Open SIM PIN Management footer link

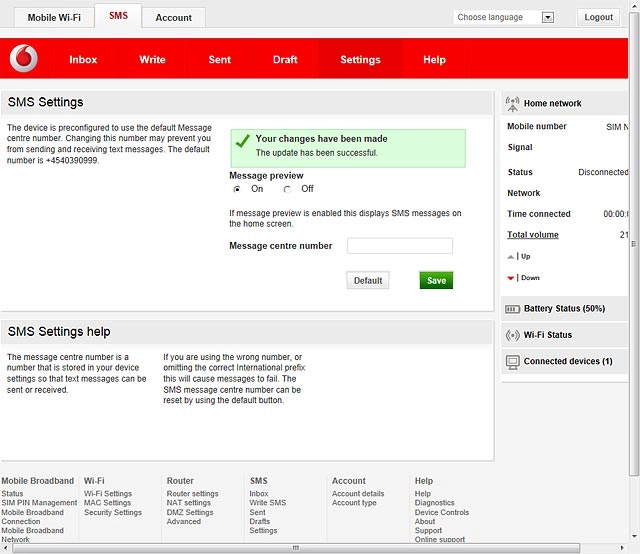[39, 503]
